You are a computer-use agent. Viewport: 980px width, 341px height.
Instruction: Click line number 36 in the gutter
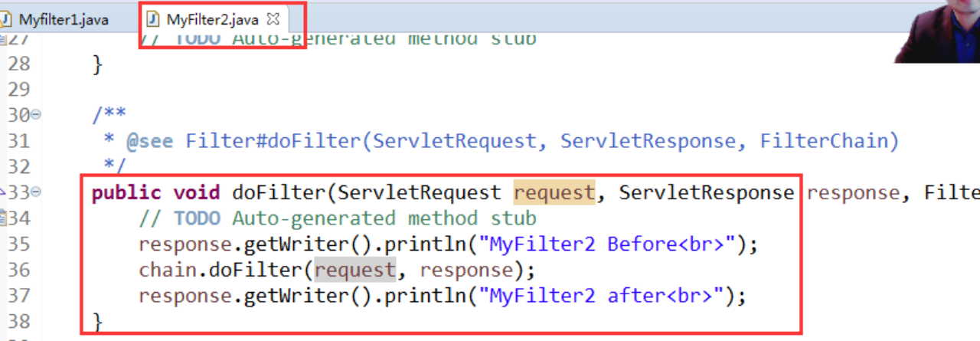pos(19,270)
